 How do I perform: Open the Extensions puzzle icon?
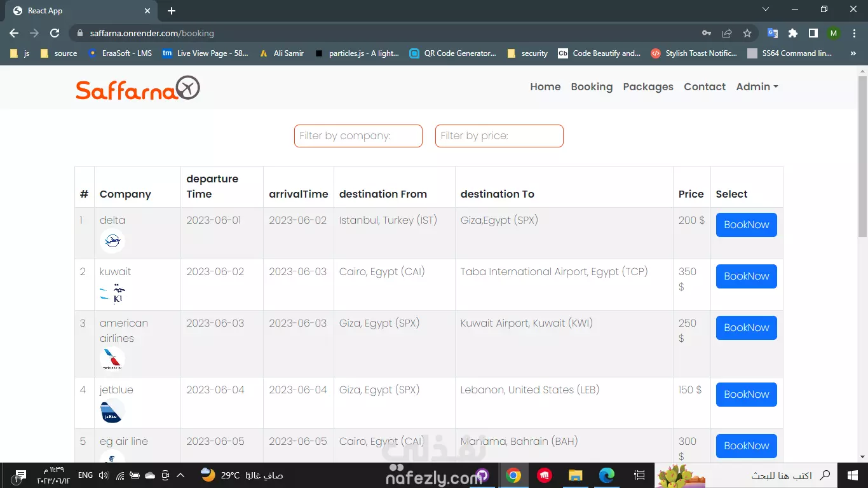tap(793, 33)
